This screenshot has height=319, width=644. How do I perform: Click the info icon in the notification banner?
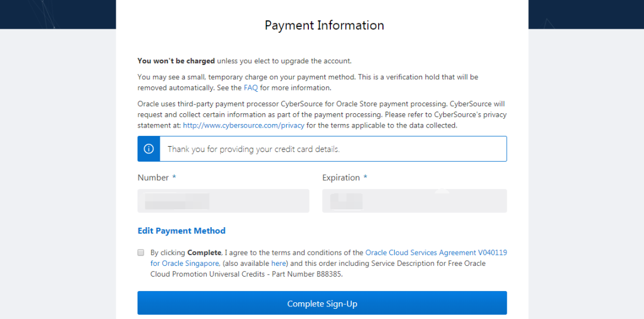pos(148,149)
